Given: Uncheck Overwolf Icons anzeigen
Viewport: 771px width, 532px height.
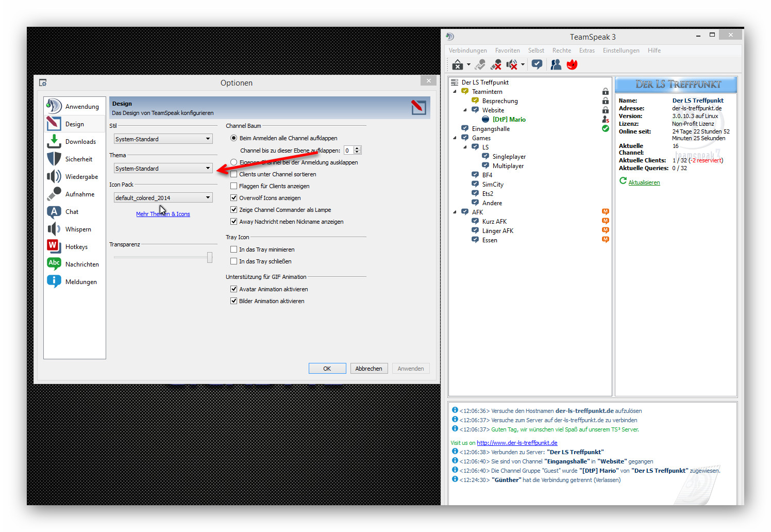Looking at the screenshot, I should pyautogui.click(x=234, y=198).
